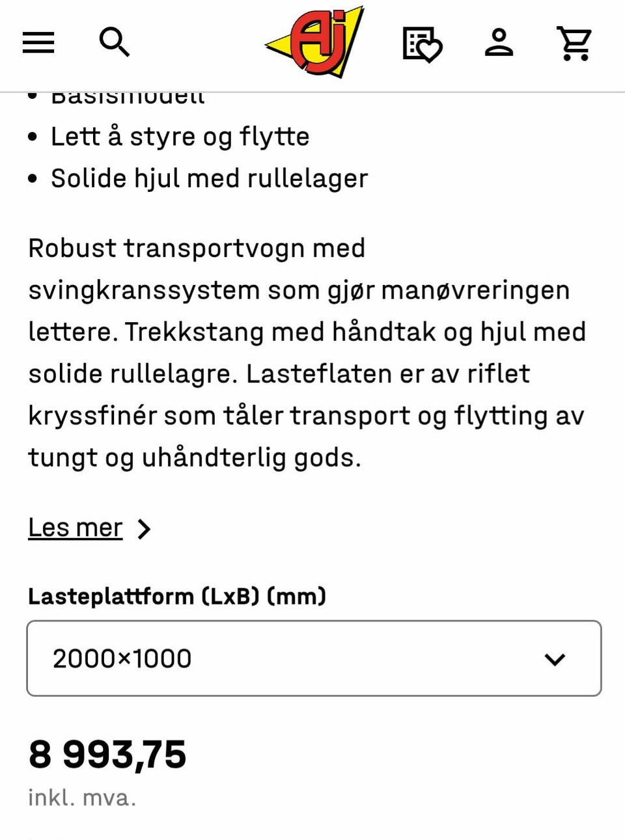This screenshot has width=625, height=840.
Task: Open the hamburger navigation menu
Action: [38, 43]
